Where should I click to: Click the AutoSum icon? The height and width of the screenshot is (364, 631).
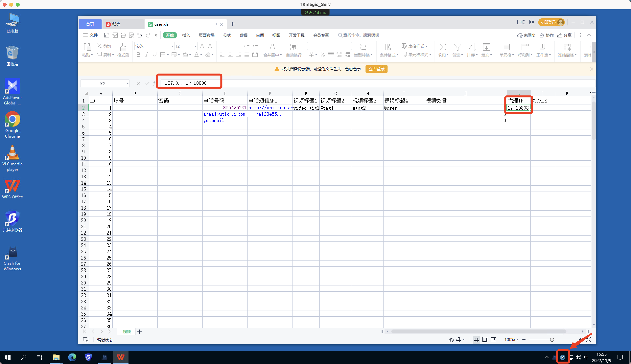pos(442,47)
